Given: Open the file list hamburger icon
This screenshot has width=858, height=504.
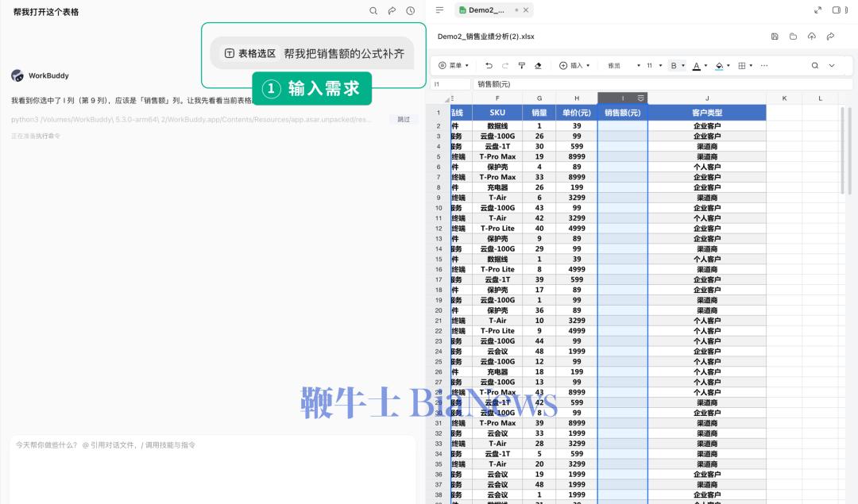Looking at the screenshot, I should [439, 10].
